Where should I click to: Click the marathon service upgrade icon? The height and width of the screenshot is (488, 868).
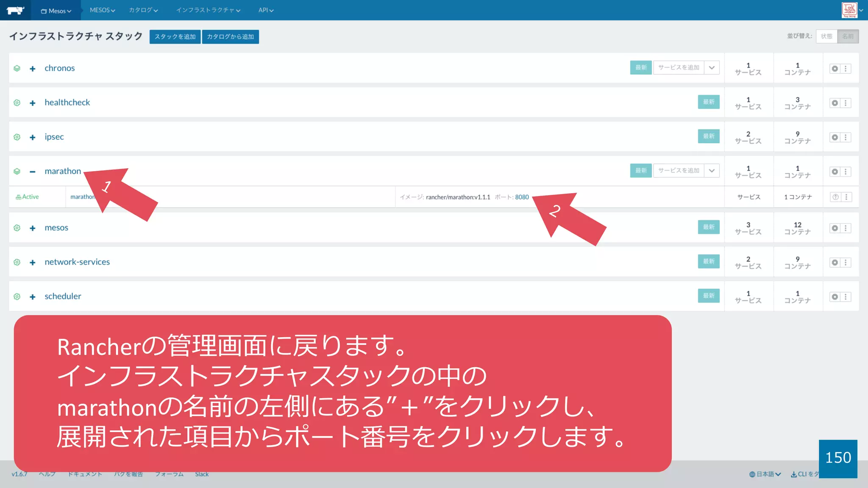tap(835, 197)
